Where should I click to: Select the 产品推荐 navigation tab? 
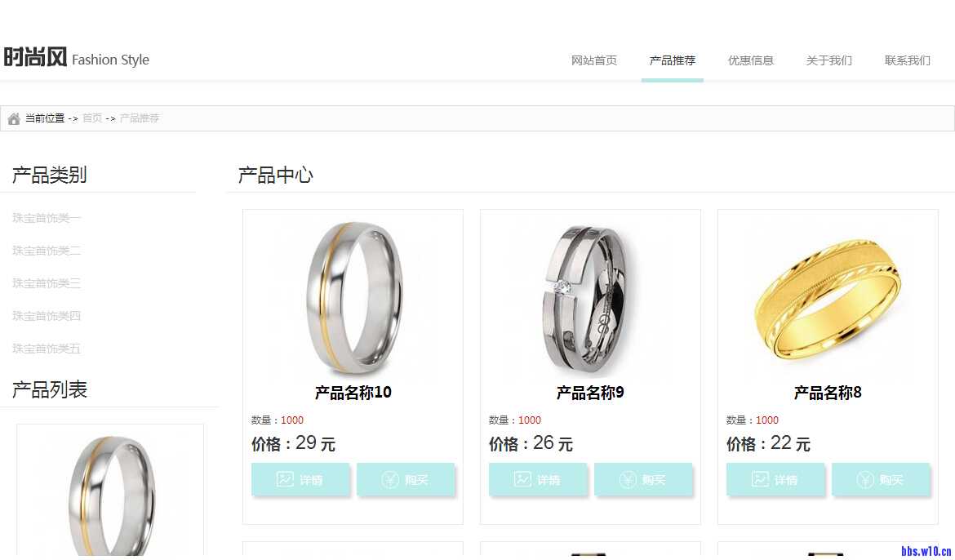(x=673, y=60)
